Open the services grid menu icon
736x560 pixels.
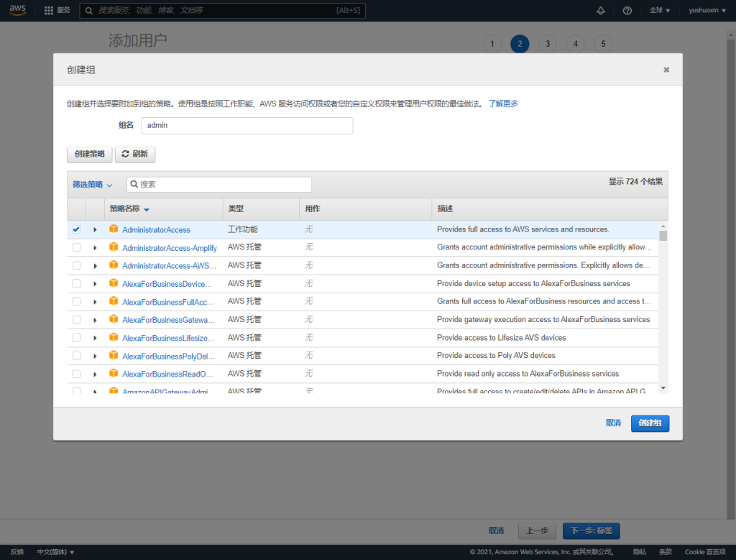[x=49, y=11]
